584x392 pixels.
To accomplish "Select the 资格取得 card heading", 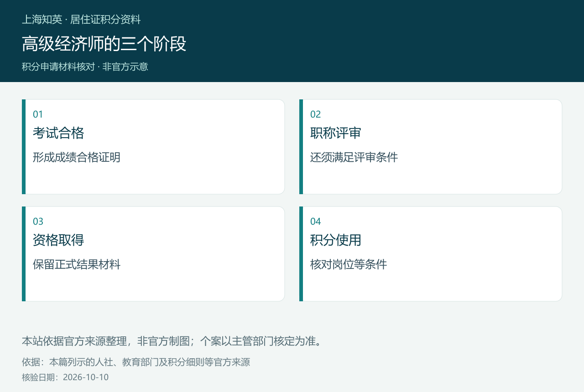I will click(58, 240).
